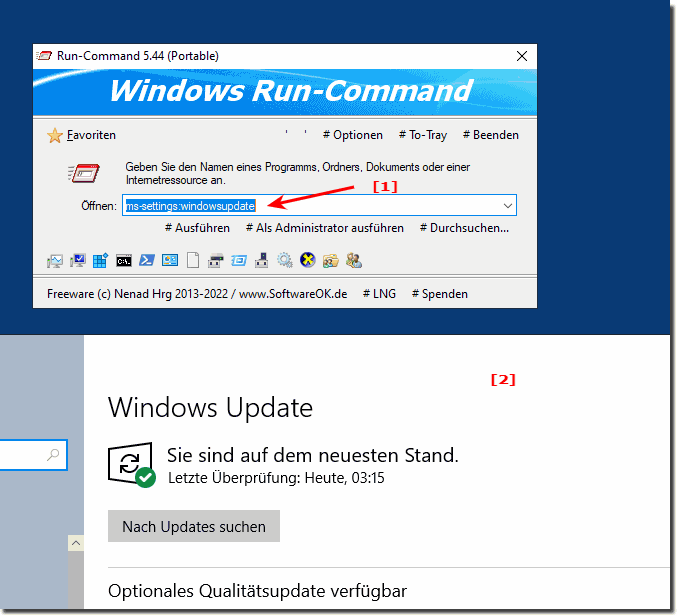Close the Run-Command window
Screen dimensions: 677x616
pos(522,56)
